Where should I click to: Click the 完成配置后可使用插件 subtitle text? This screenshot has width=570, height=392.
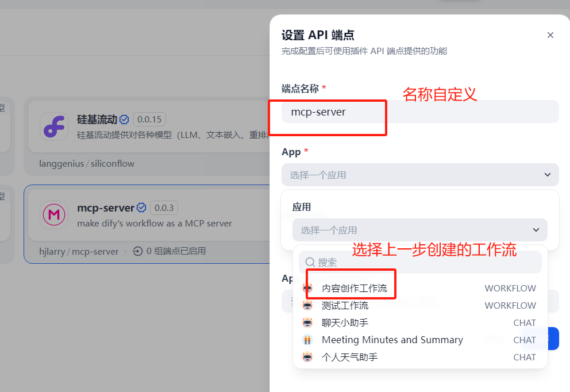(x=364, y=51)
